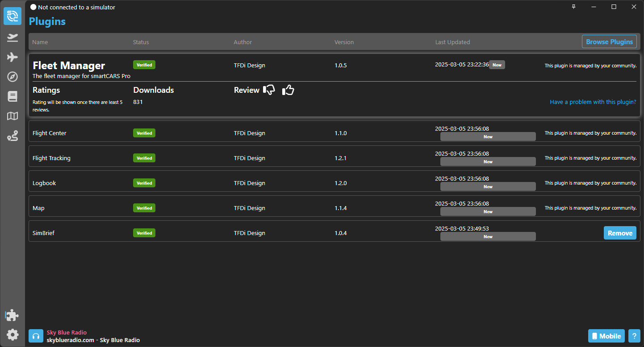Expand the Flight Center plugin row

click(335, 131)
